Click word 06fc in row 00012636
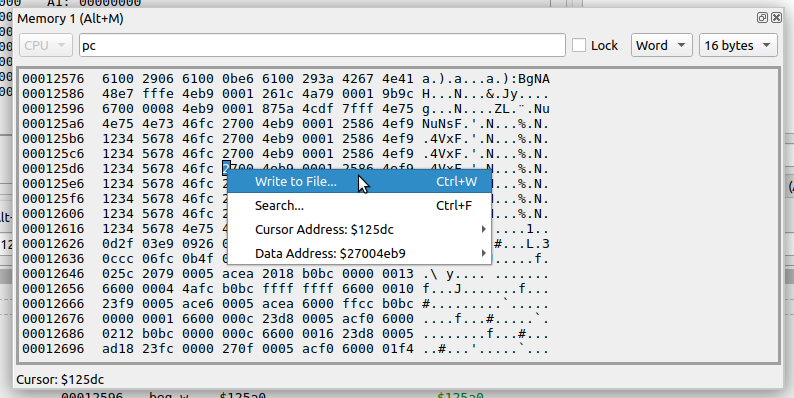 point(157,259)
